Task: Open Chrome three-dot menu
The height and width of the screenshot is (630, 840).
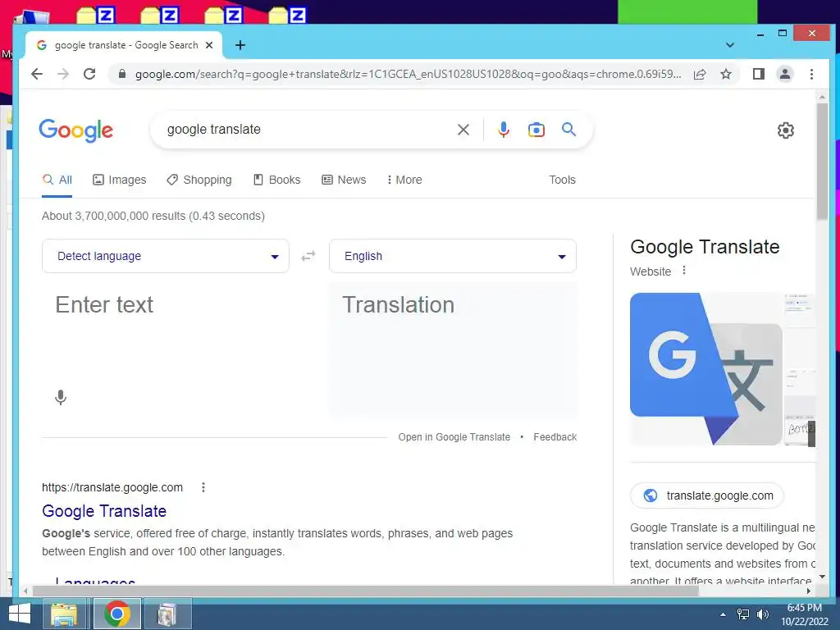Action: click(x=811, y=74)
